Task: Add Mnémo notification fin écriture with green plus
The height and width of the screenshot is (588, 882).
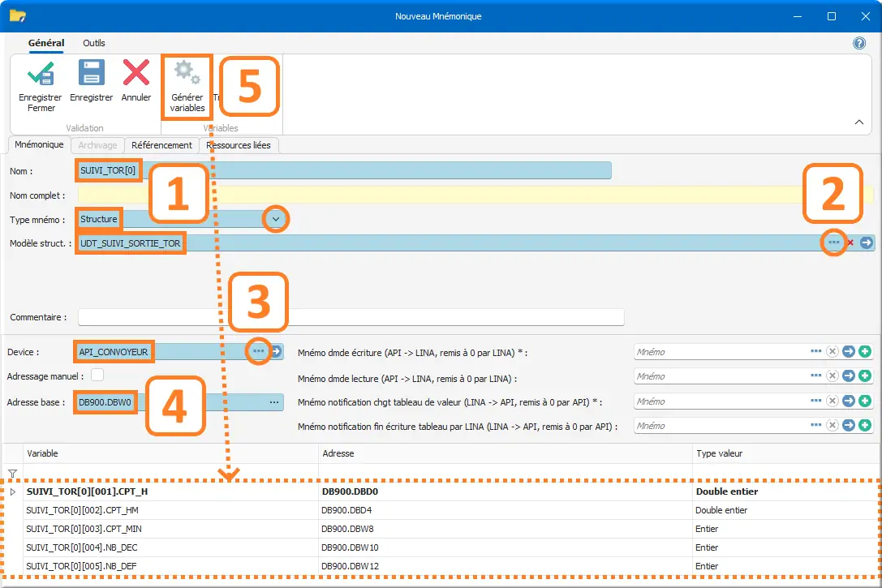Action: click(x=865, y=425)
